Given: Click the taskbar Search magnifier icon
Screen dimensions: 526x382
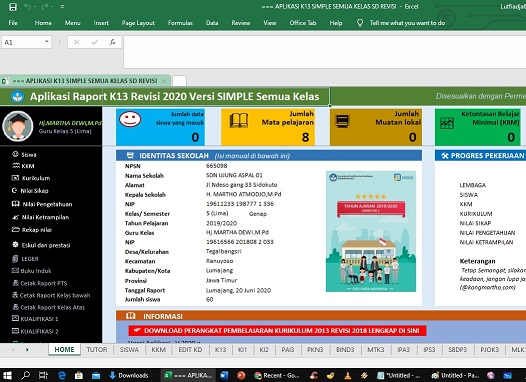Looking at the screenshot, I should [x=25, y=375].
